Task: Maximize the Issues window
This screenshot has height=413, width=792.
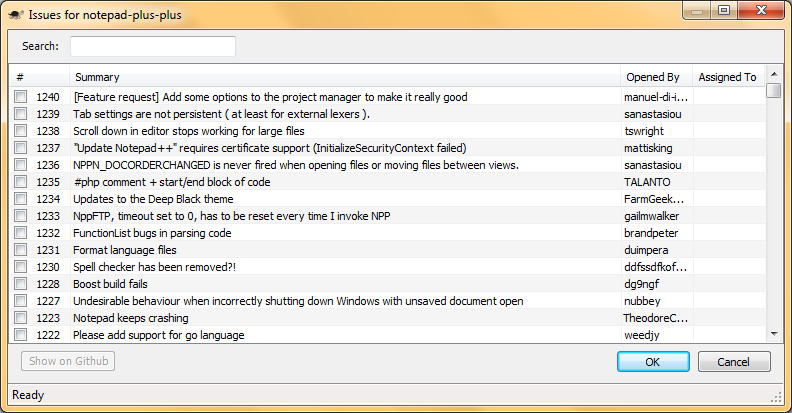Action: 724,10
